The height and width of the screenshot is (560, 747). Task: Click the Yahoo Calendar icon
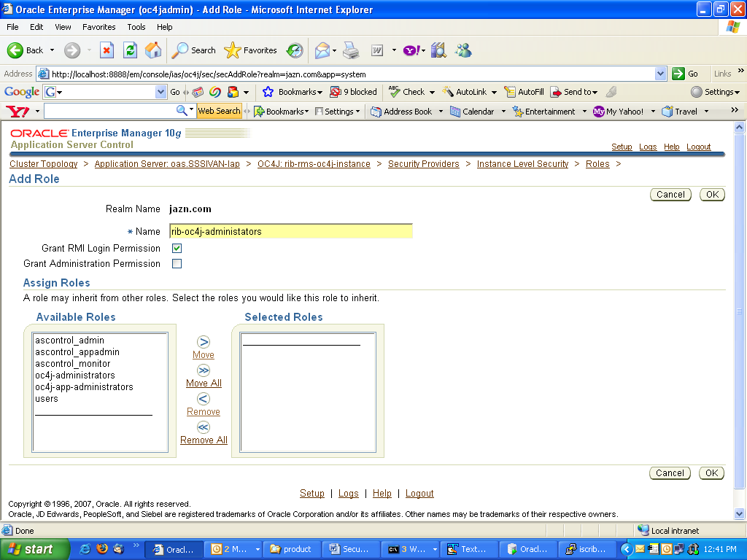(x=455, y=112)
